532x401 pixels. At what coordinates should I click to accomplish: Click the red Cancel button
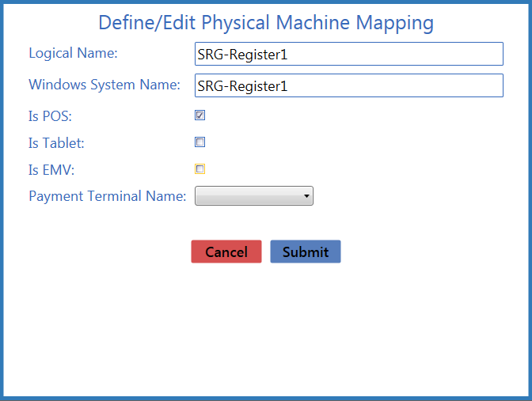pos(226,252)
